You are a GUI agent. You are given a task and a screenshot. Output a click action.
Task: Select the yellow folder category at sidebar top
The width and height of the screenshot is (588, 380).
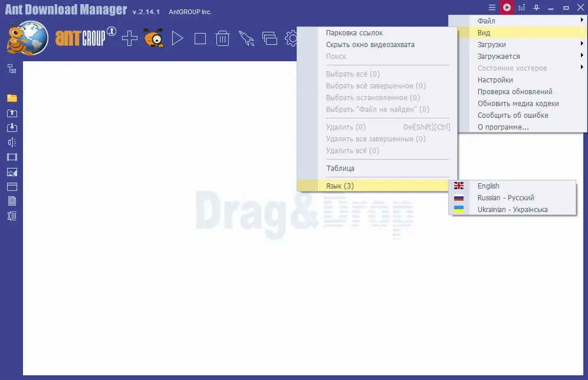pos(12,98)
